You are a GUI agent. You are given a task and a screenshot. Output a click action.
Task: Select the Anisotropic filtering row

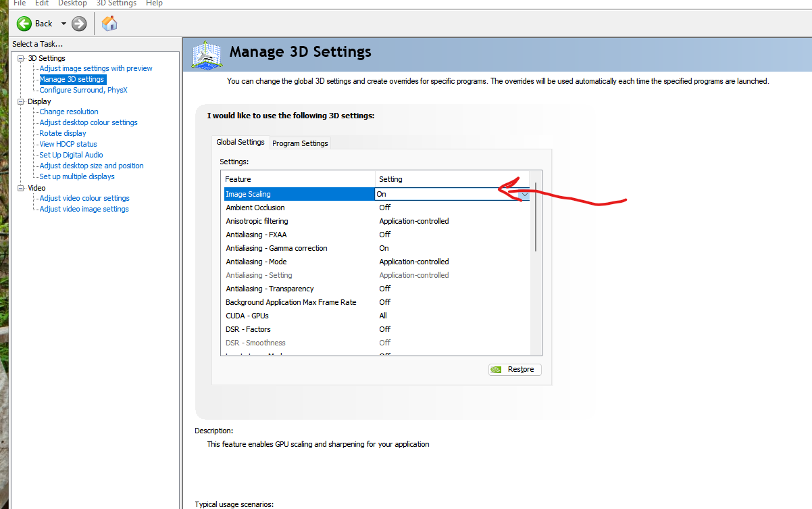[377, 221]
